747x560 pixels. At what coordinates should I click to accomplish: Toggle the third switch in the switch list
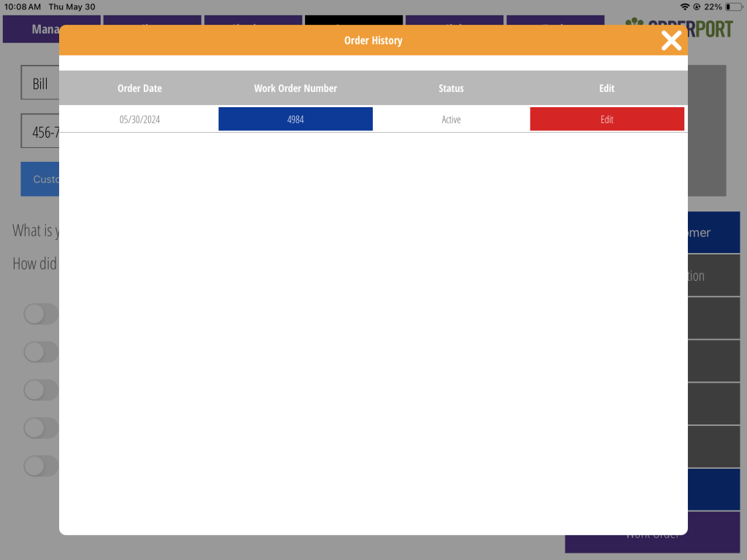coord(40,390)
